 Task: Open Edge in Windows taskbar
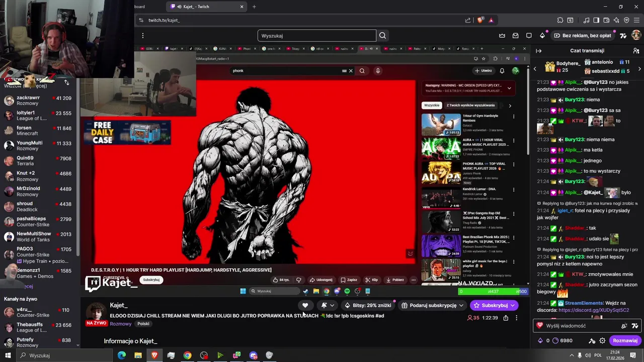click(122, 355)
